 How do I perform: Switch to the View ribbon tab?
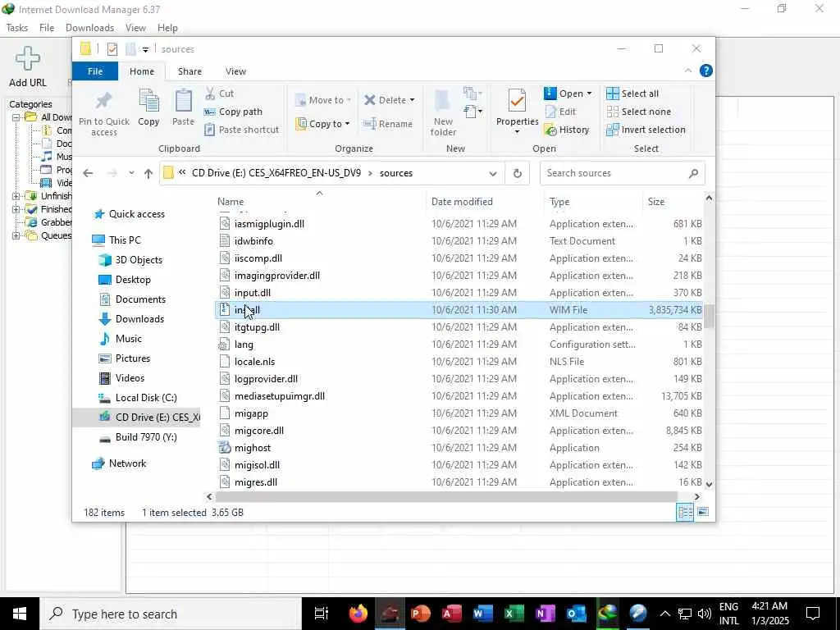pyautogui.click(x=235, y=71)
